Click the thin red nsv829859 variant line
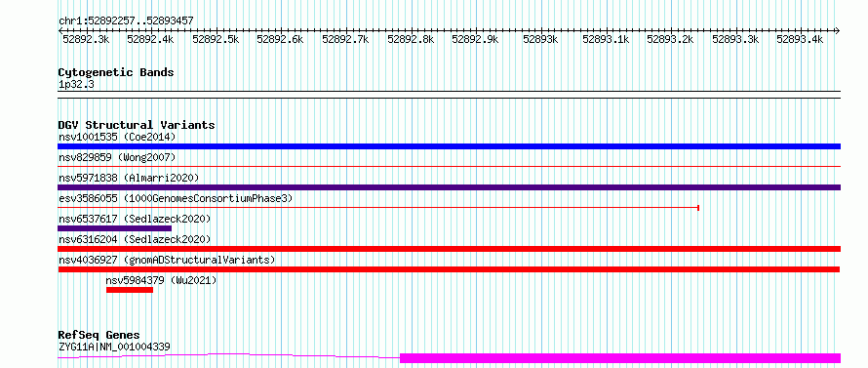This screenshot has height=368, width=868. pos(450,166)
